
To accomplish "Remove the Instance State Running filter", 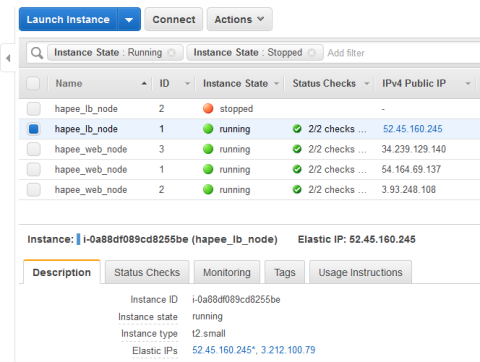I will tap(171, 53).
